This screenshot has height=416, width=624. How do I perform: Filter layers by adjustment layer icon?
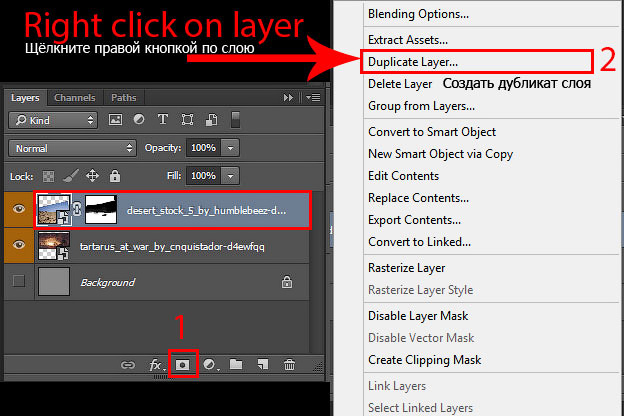(139, 119)
